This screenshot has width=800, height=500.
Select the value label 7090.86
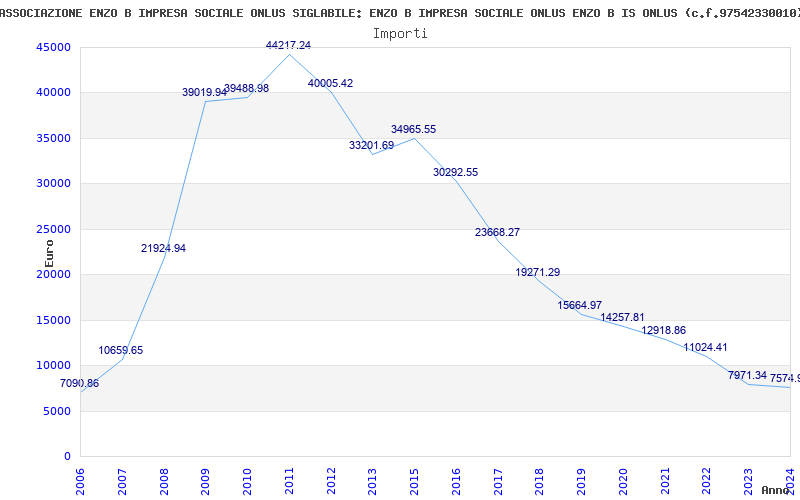coord(80,383)
